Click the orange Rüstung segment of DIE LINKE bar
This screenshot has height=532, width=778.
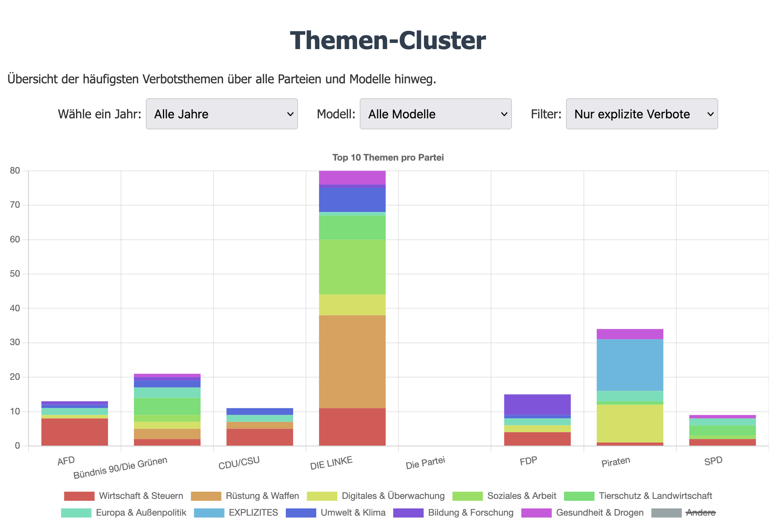coord(352,362)
